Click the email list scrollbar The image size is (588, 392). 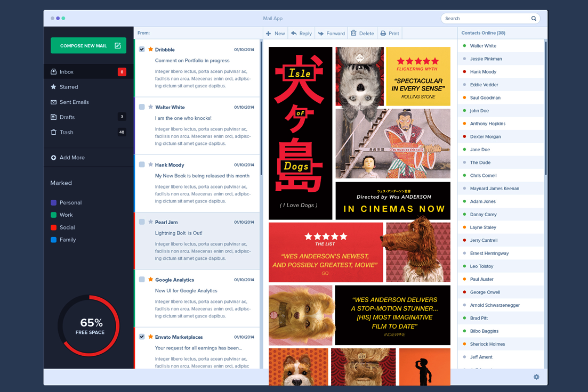[261, 107]
